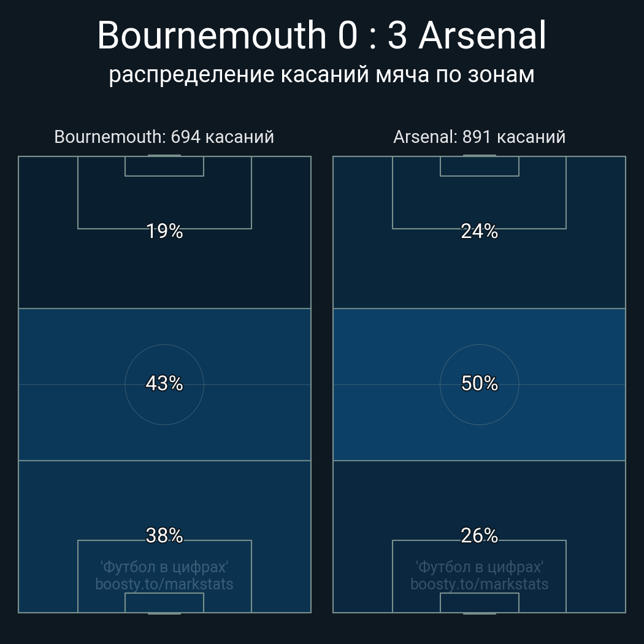Click the top goal marker on Arsenal pitch
The height and width of the screenshot is (644, 644).
479,156
